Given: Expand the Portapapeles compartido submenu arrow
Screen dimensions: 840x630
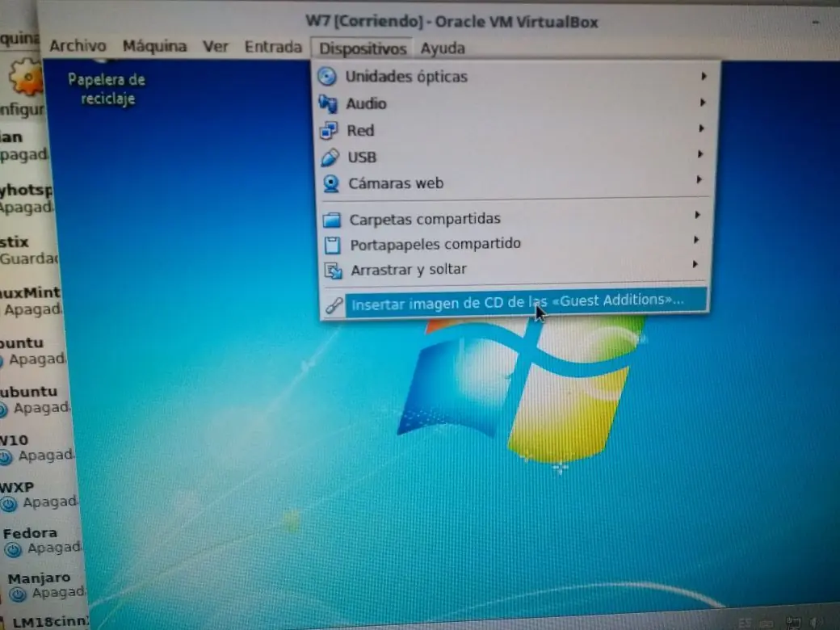Looking at the screenshot, I should (x=696, y=239).
